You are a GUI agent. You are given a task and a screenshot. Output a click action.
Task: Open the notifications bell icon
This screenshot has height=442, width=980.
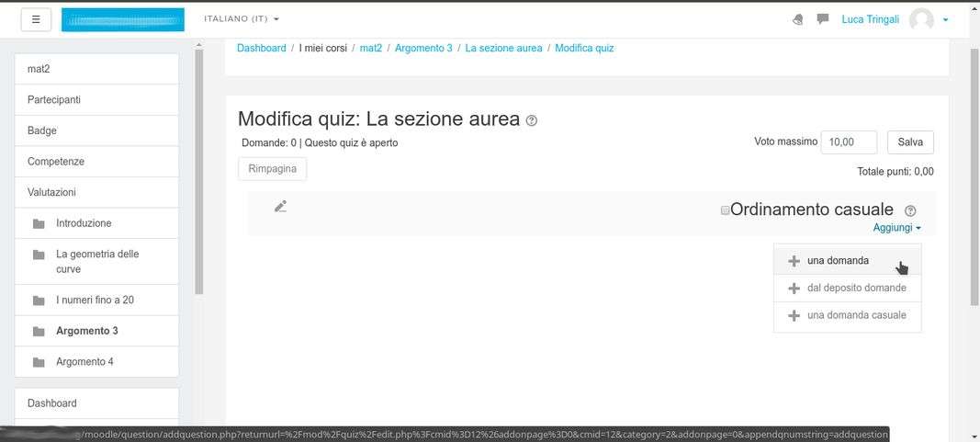[x=797, y=19]
